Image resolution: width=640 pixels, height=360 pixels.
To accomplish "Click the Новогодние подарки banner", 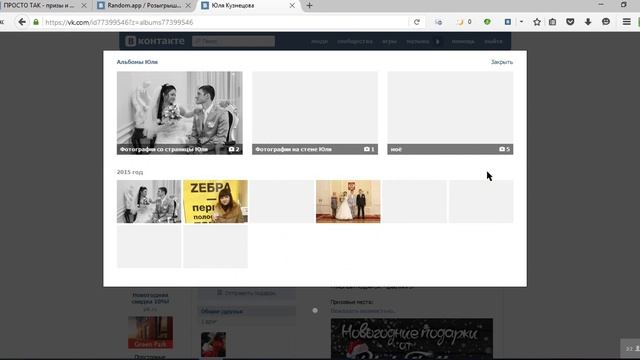I will pyautogui.click(x=411, y=339).
